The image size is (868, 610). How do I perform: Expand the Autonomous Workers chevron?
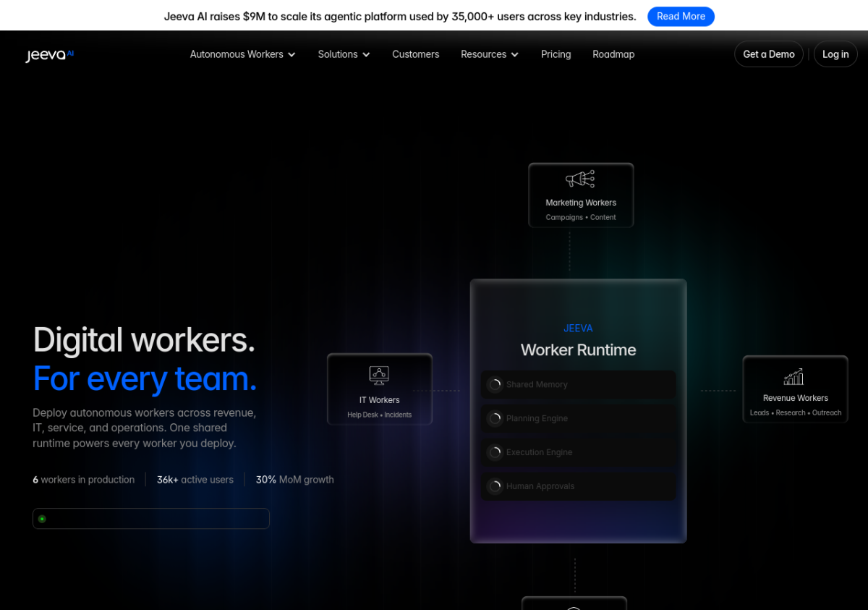tap(292, 54)
